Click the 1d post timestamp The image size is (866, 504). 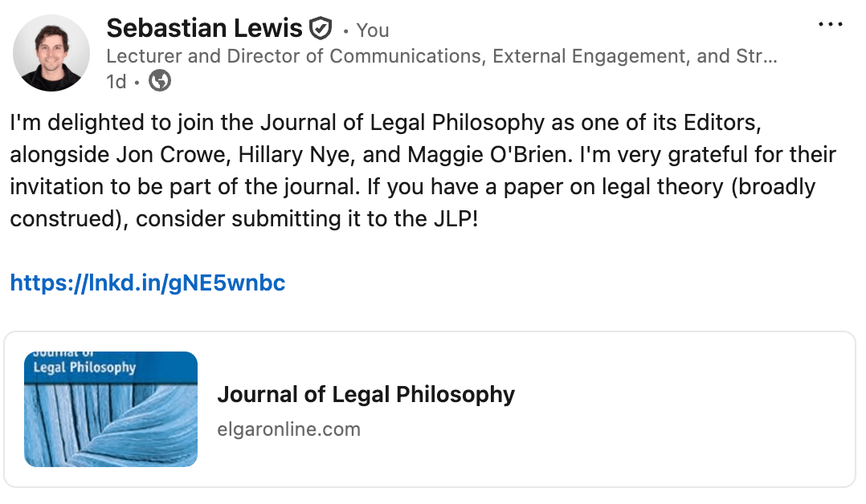point(116,81)
